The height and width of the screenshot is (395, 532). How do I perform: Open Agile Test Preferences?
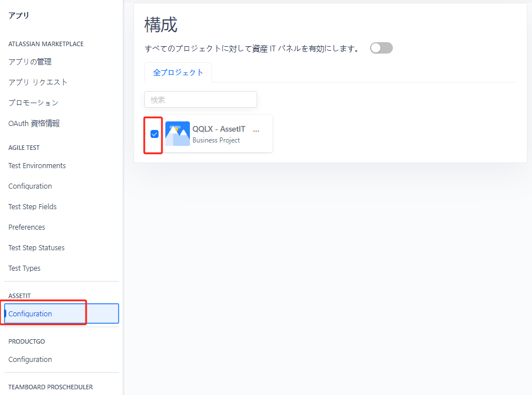click(x=27, y=227)
